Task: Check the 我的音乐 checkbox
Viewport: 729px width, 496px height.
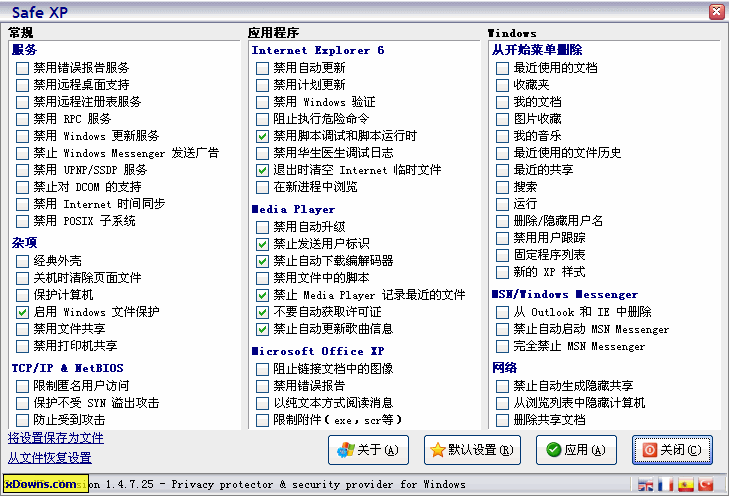Action: [502, 136]
